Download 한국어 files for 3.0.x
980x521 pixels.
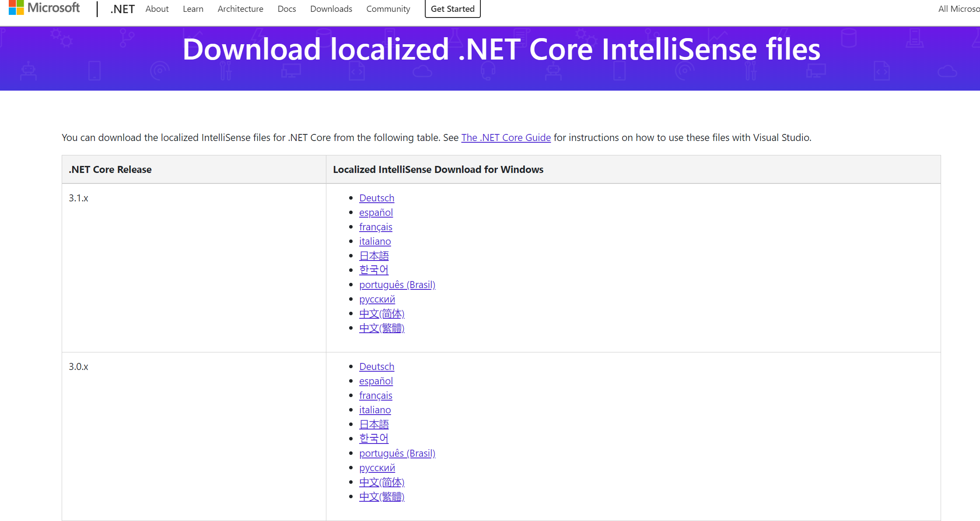pyautogui.click(x=374, y=438)
